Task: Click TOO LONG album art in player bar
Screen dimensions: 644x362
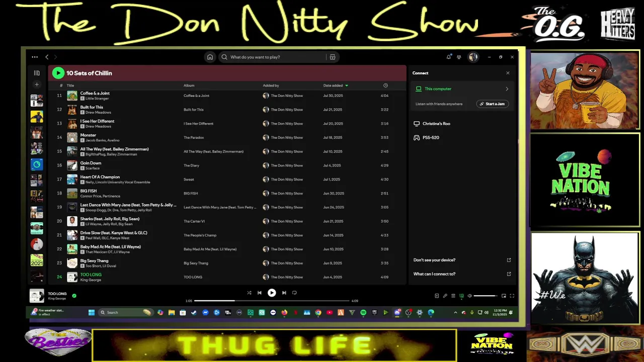Action: pos(37,296)
